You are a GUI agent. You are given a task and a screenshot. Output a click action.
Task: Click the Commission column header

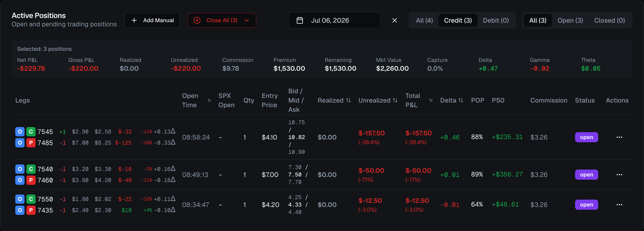(x=549, y=100)
